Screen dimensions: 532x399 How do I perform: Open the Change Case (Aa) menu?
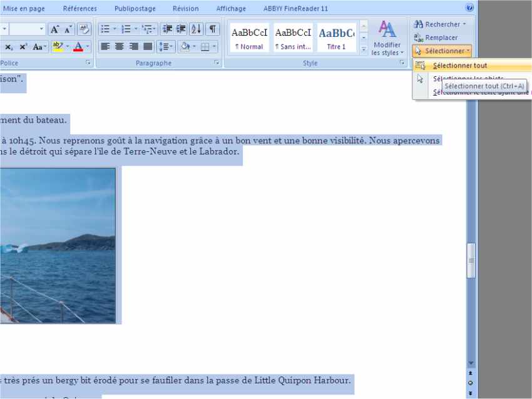pyautogui.click(x=39, y=47)
